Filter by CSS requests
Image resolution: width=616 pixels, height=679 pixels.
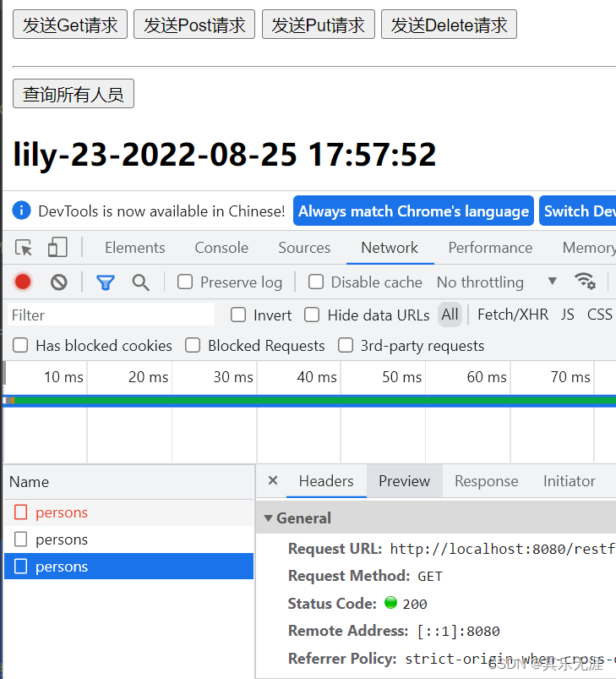coord(600,315)
